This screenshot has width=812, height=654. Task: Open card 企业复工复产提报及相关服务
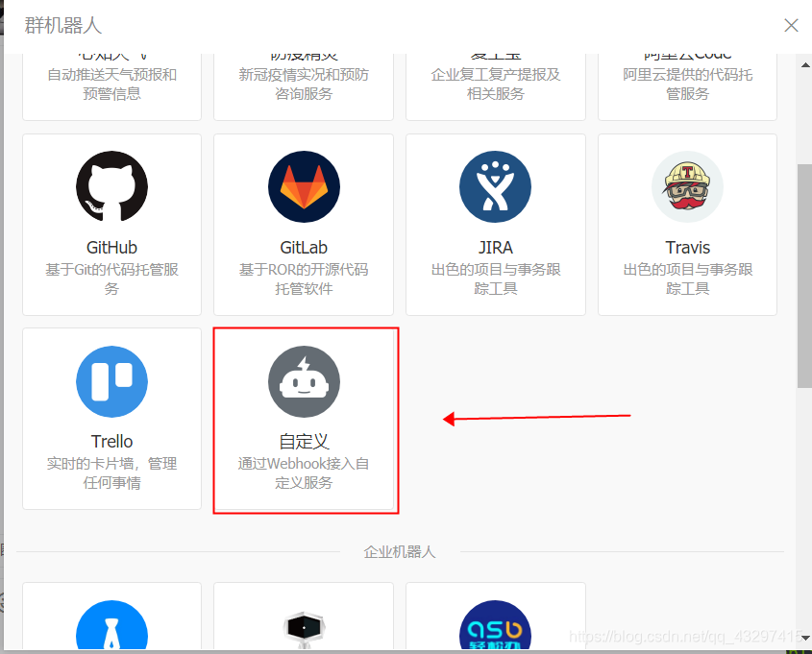pyautogui.click(x=496, y=85)
